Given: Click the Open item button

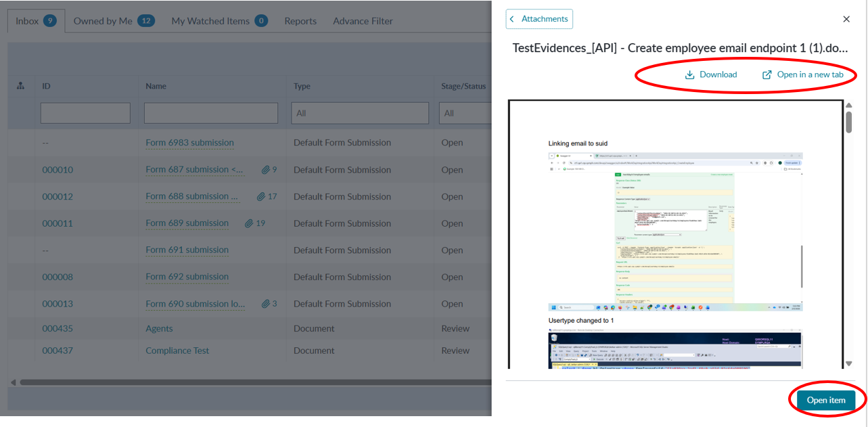Looking at the screenshot, I should click(826, 400).
